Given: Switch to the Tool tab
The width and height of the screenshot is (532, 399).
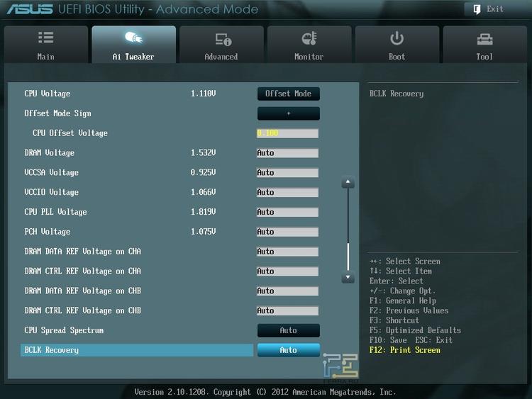Looking at the screenshot, I should pyautogui.click(x=485, y=45).
